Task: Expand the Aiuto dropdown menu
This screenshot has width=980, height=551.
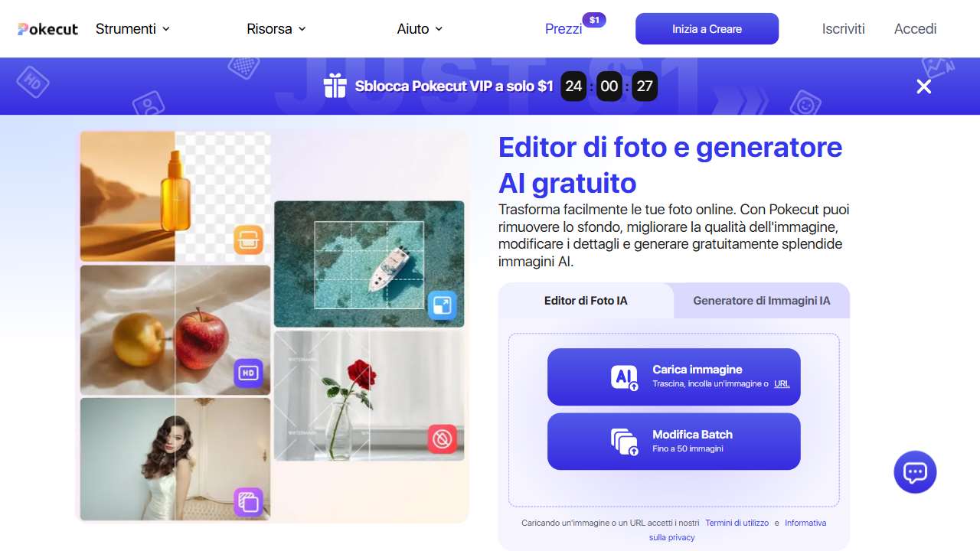Action: (420, 29)
